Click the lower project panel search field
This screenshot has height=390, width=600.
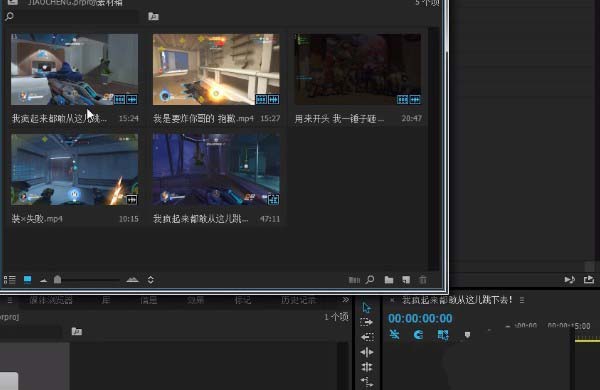pos(31,331)
